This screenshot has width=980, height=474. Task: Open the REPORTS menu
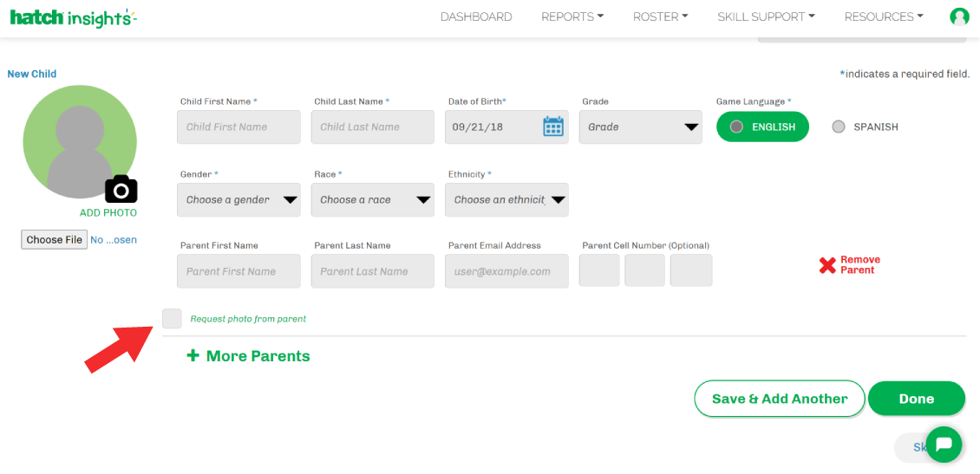572,16
